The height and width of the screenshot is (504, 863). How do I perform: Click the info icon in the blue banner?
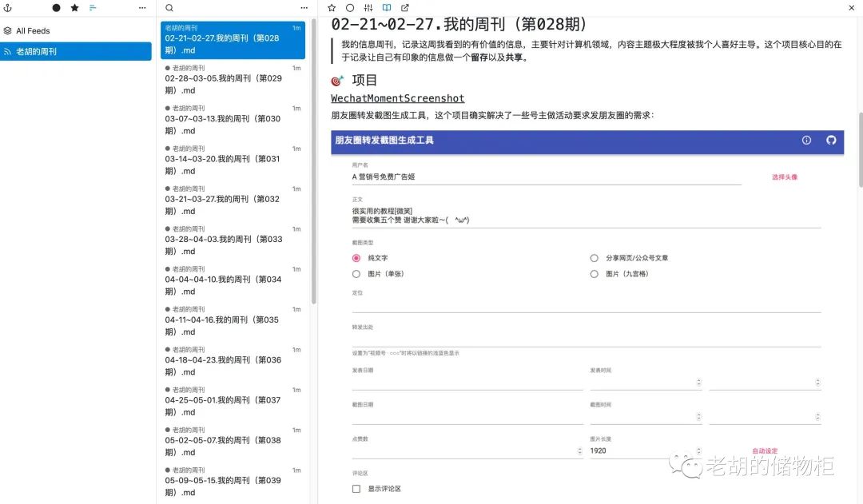click(806, 141)
